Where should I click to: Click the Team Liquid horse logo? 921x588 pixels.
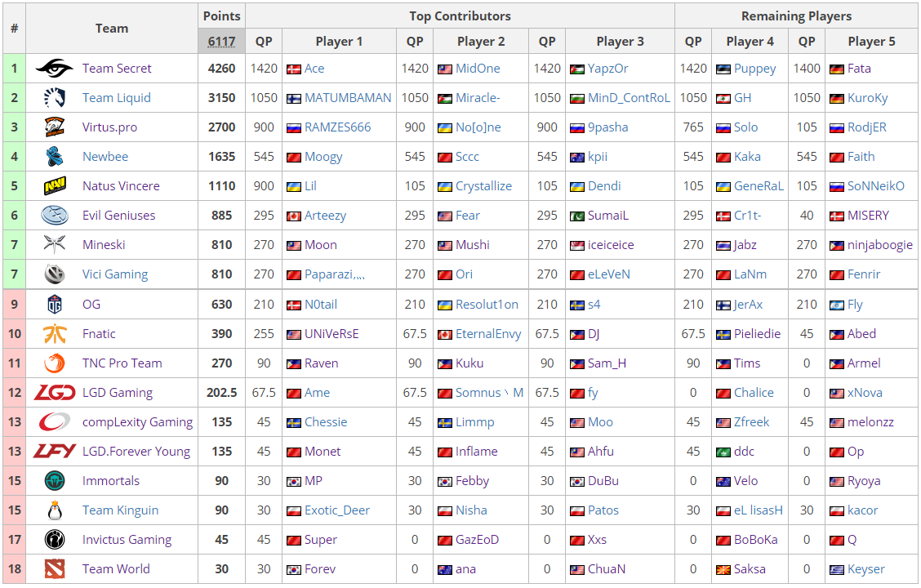[55, 98]
